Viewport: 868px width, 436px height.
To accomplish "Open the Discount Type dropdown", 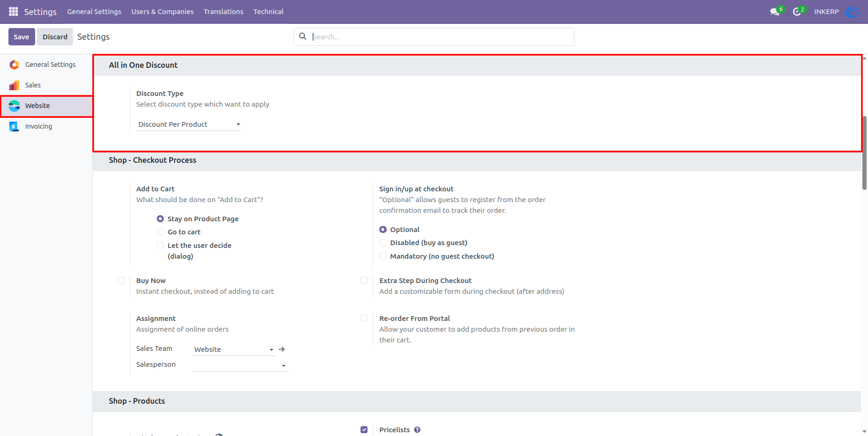I will coord(188,124).
